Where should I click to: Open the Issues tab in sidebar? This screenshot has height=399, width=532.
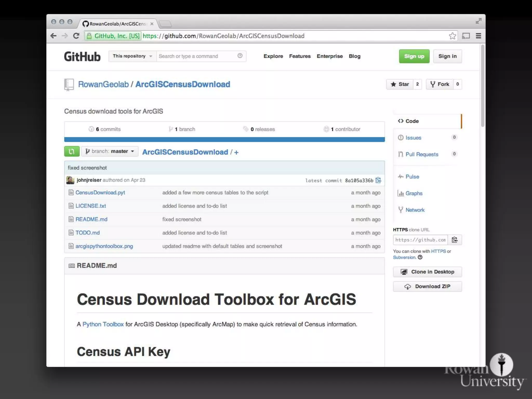413,138
